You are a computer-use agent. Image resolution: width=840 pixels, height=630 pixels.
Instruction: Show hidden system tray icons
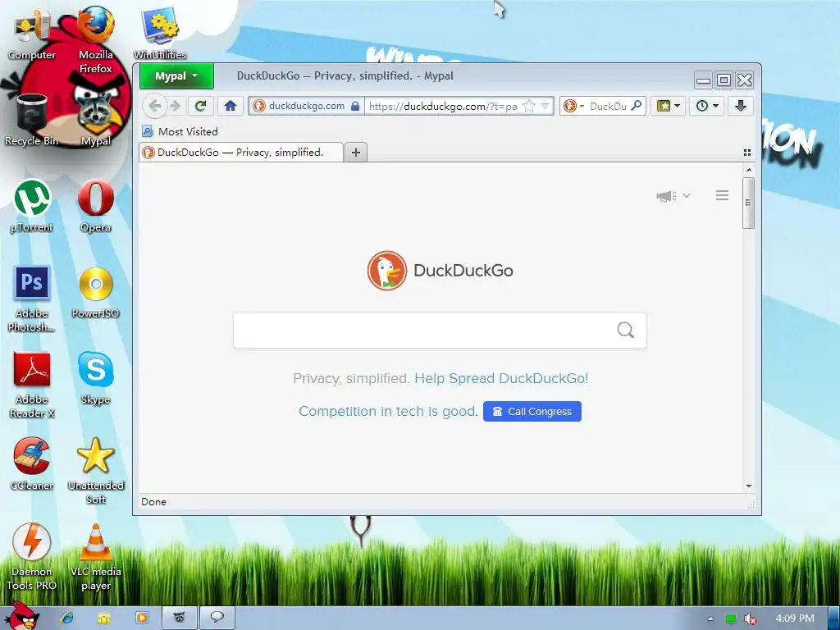point(710,619)
